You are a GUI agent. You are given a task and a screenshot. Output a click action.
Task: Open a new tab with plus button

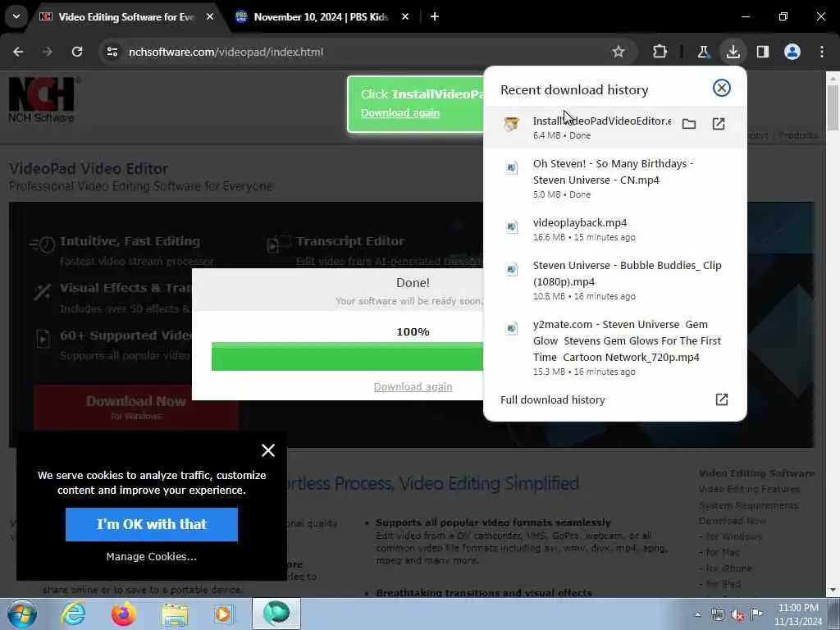435,16
